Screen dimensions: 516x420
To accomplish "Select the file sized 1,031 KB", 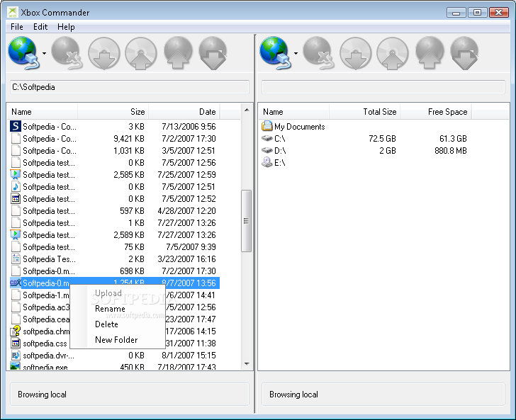I will pos(113,151).
